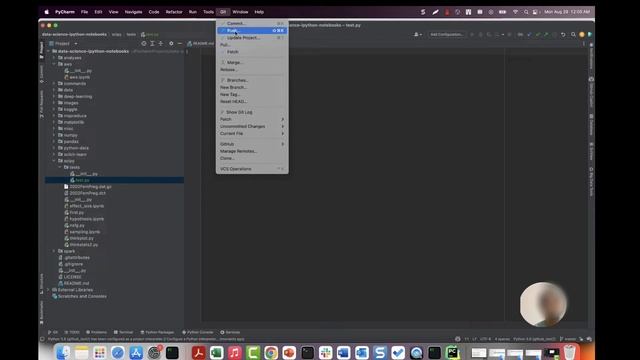
Task: Open the Services tool tab
Action: coord(230,332)
